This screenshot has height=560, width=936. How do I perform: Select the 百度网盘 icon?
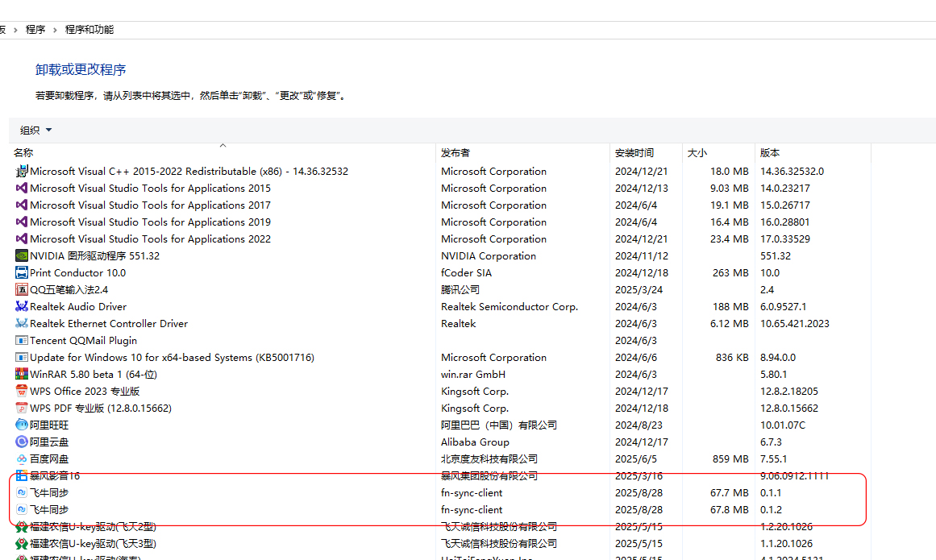coord(22,459)
